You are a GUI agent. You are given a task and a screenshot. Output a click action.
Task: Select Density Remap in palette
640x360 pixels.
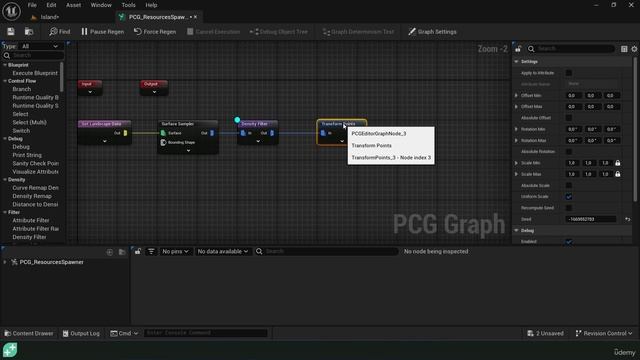tap(31, 196)
